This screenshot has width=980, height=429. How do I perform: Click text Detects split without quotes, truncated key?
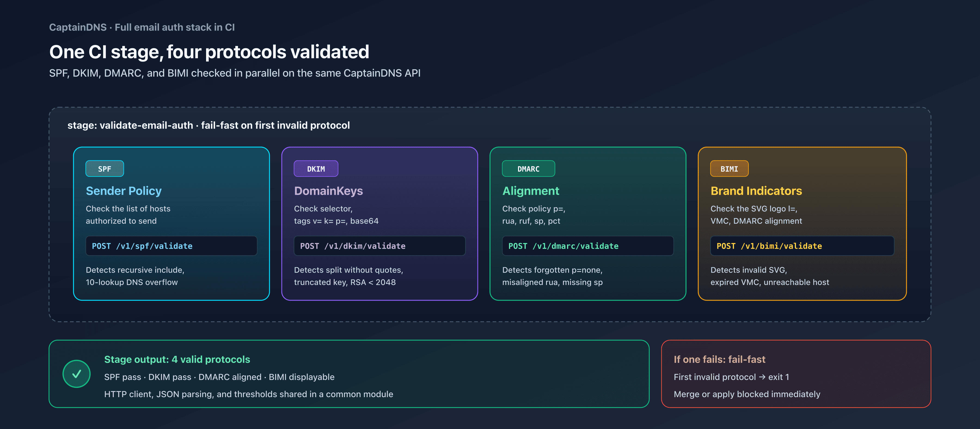[348, 276]
